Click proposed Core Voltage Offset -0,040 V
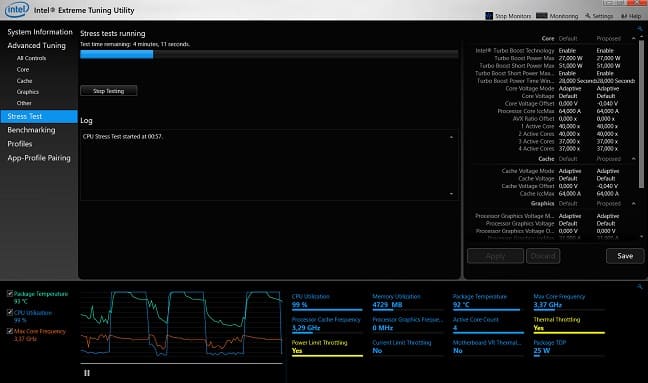The image size is (648, 383). [608, 104]
